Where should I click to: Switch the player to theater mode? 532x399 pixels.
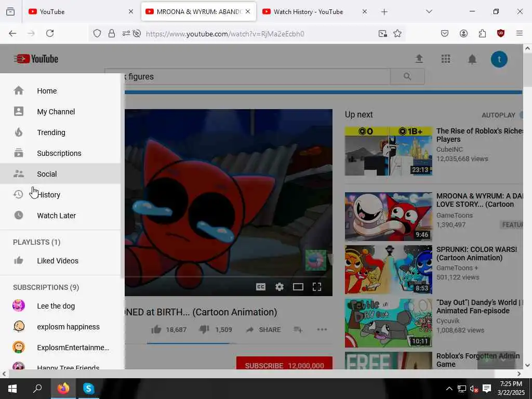(x=298, y=287)
